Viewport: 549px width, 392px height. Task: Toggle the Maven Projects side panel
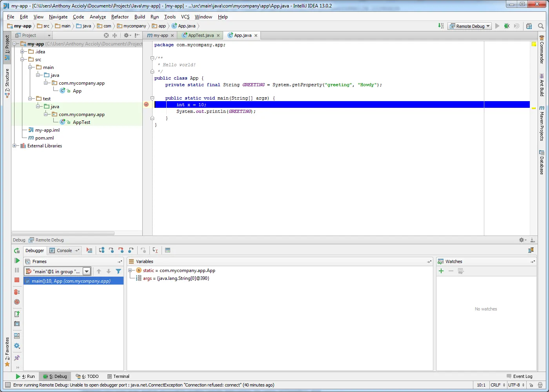tap(542, 123)
